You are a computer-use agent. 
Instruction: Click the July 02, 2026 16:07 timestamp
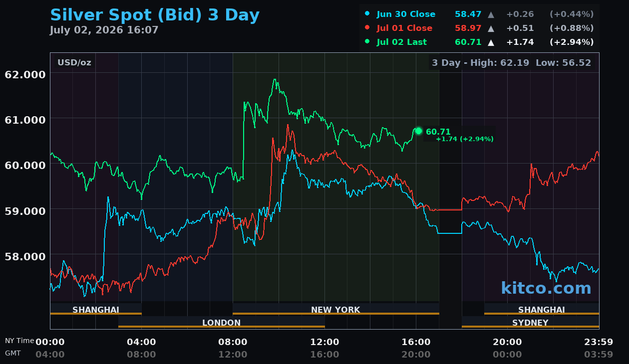[x=104, y=30]
